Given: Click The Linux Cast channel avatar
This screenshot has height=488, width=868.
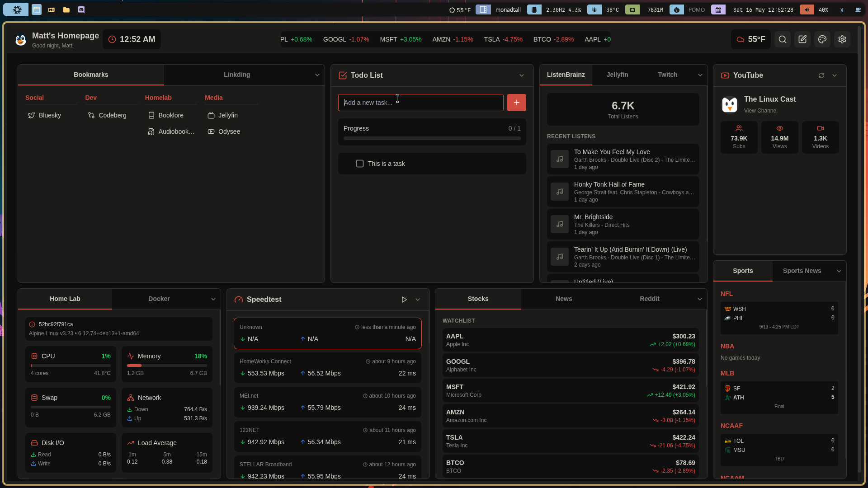Looking at the screenshot, I should click(729, 104).
